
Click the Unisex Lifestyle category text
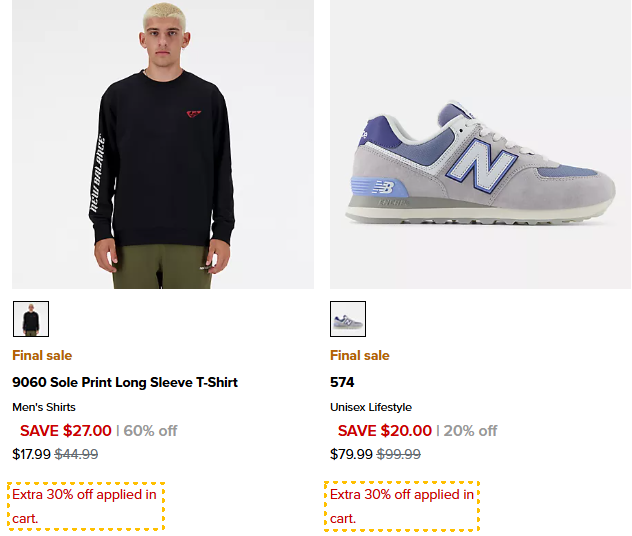pyautogui.click(x=371, y=407)
